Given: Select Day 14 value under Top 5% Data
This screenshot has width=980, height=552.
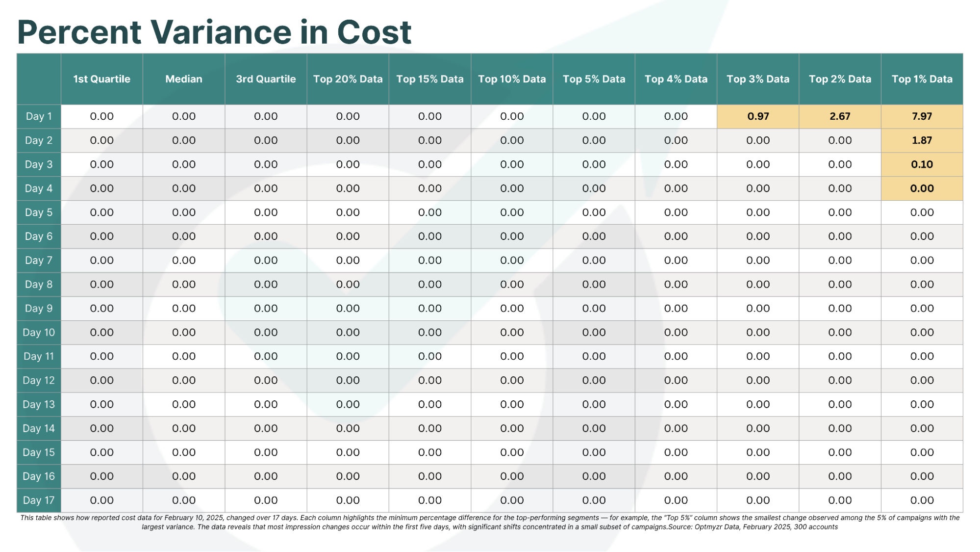Looking at the screenshot, I should tap(594, 428).
